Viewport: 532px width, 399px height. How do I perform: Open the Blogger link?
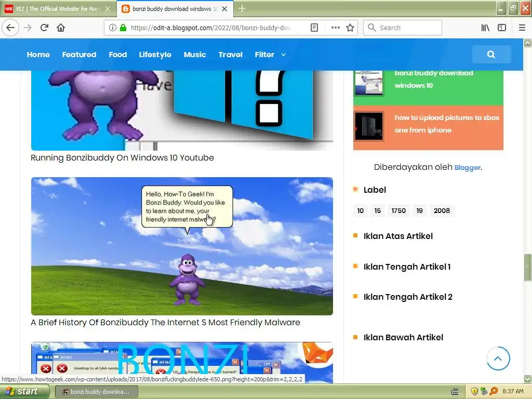pyautogui.click(x=467, y=167)
